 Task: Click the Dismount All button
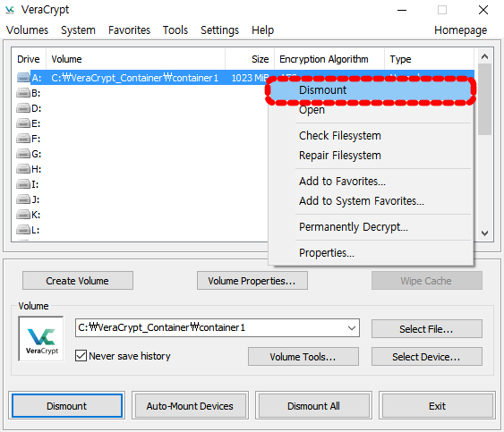pos(313,406)
